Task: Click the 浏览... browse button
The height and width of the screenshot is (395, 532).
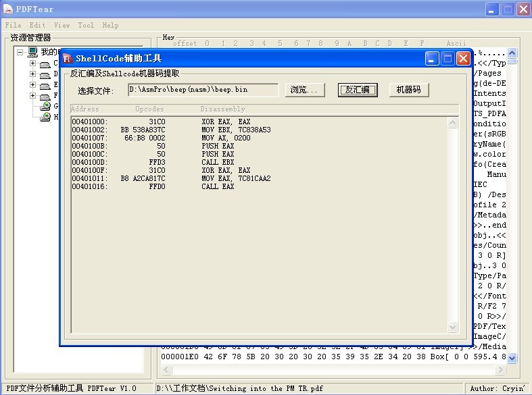Action: [x=307, y=90]
